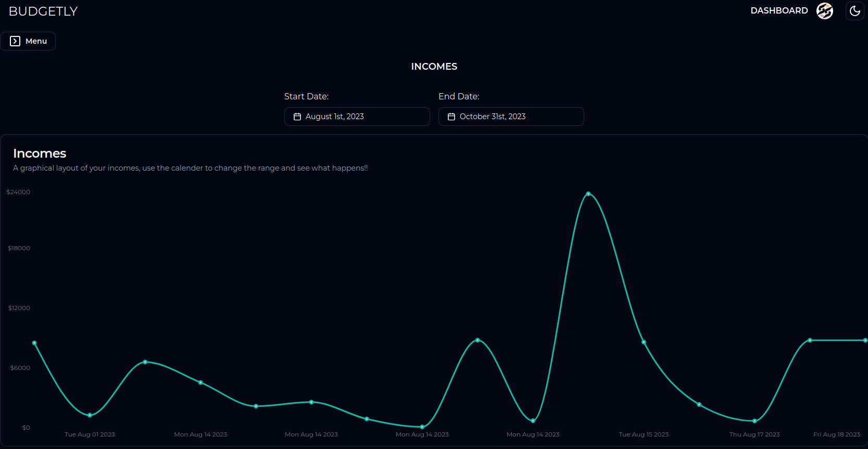This screenshot has width=868, height=449.
Task: Click the chart peak data point near $24000
Action: [588, 194]
